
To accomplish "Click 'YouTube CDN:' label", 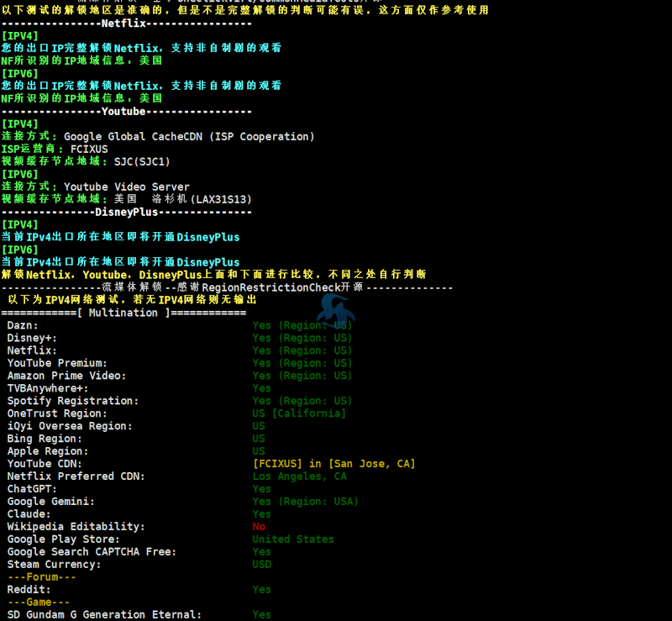I will (x=45, y=464).
